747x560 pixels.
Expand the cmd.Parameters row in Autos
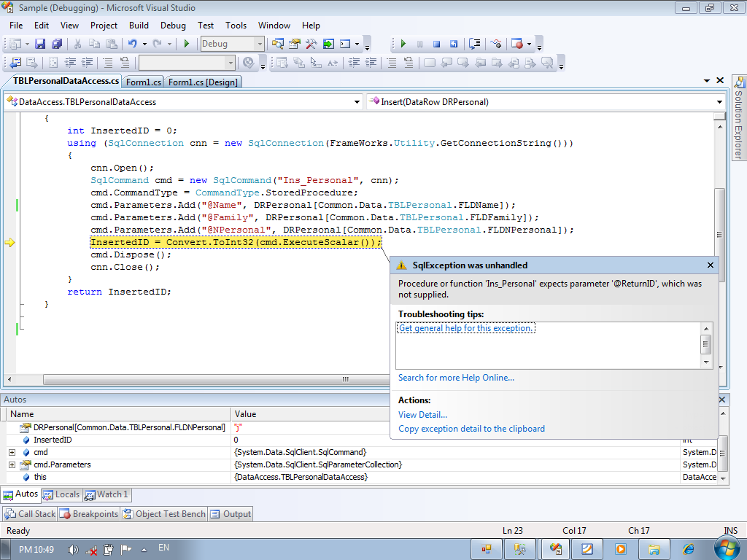(x=12, y=464)
